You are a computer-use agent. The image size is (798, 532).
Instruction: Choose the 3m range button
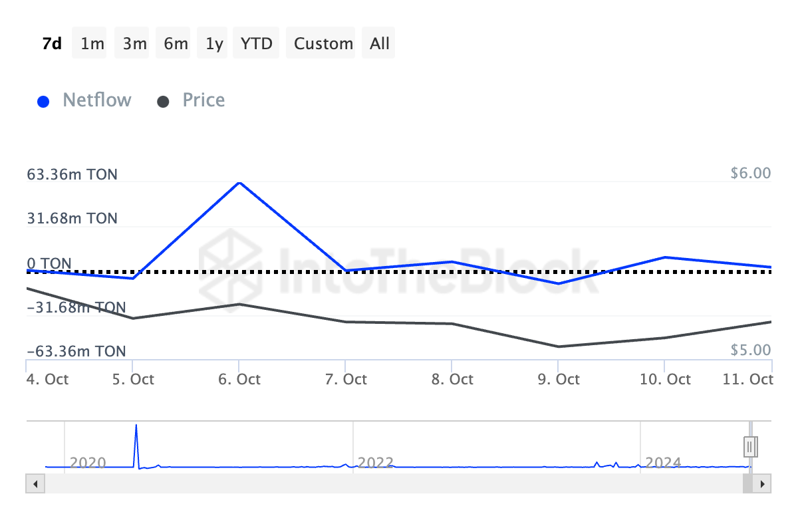pyautogui.click(x=134, y=44)
